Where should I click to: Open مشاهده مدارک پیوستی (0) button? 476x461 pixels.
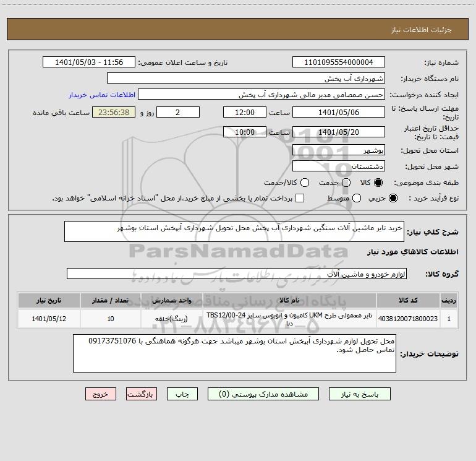[263, 394]
